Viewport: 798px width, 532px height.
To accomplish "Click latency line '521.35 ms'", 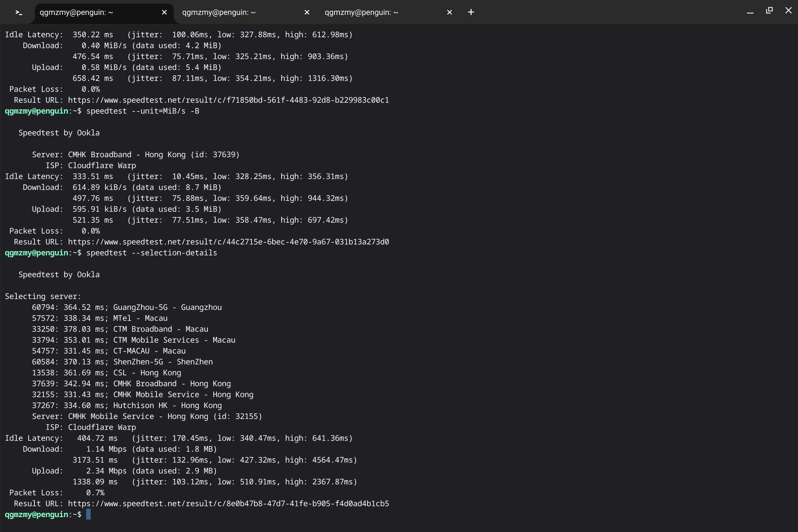I will click(x=210, y=220).
